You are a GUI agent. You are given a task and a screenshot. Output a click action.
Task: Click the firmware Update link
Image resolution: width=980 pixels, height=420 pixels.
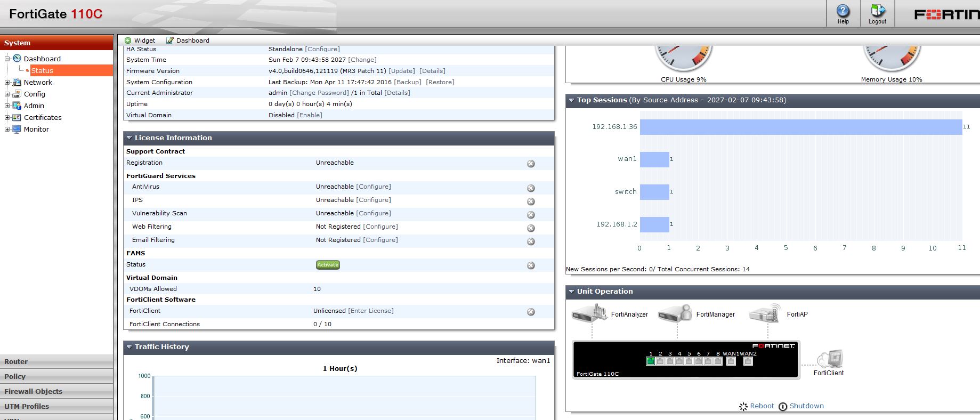pyautogui.click(x=402, y=71)
